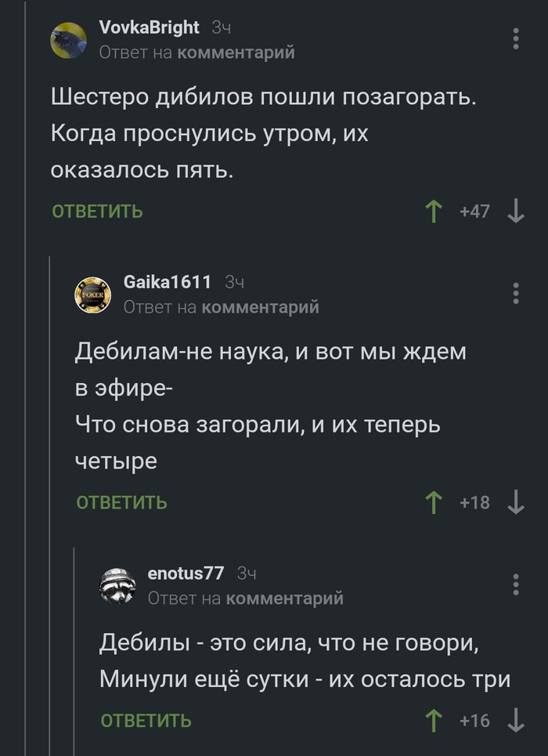The width and height of the screenshot is (548, 756).
Task: Reply to Gaika1611's comment
Action: [x=122, y=503]
